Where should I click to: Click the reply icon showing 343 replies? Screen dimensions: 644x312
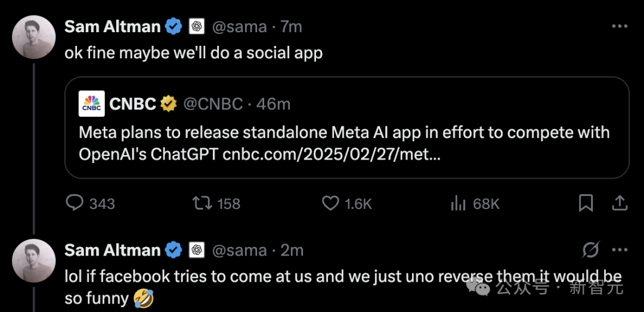coord(75,204)
